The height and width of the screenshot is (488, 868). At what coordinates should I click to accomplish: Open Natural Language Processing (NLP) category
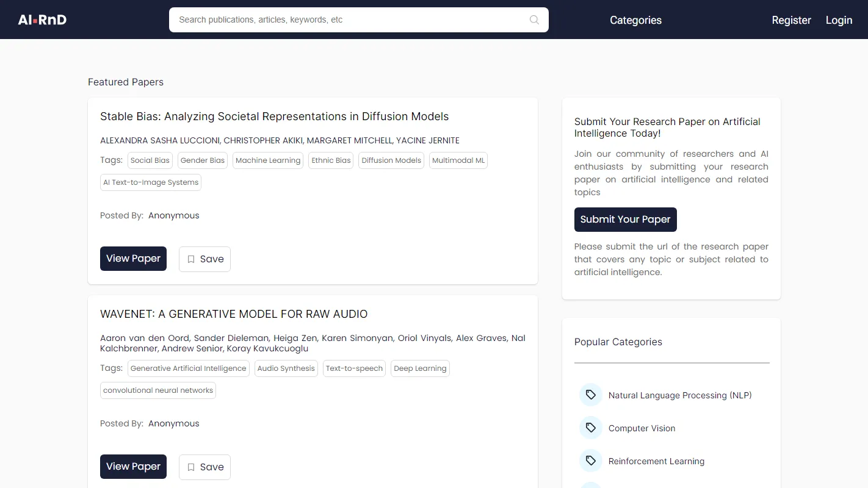(679, 395)
